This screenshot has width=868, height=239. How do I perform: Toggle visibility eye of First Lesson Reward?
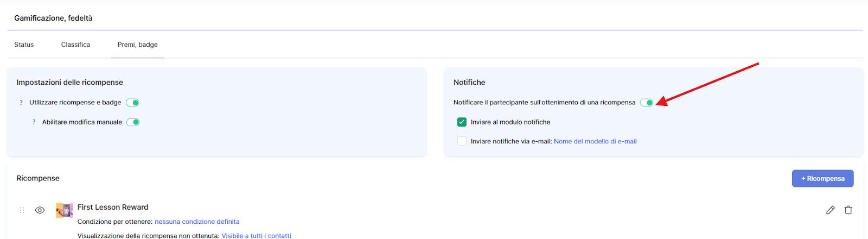point(40,210)
